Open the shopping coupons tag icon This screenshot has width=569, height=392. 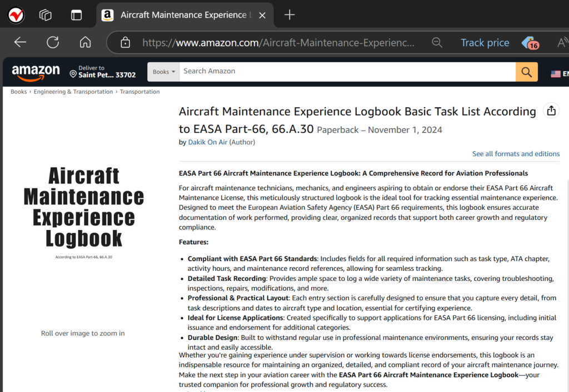pyautogui.click(x=530, y=43)
